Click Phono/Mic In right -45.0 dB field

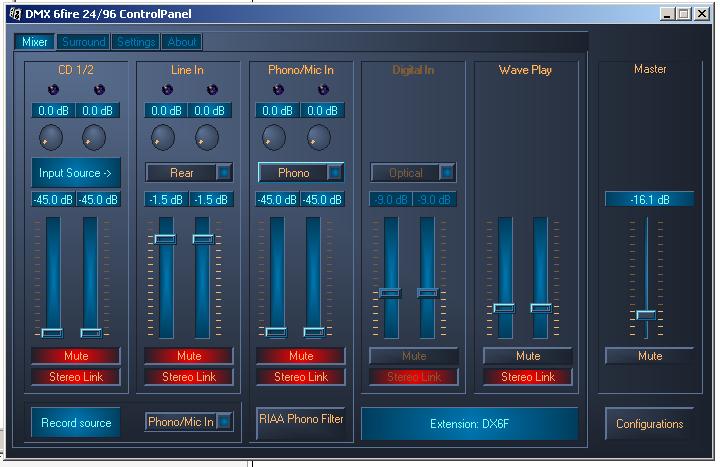pyautogui.click(x=322, y=199)
